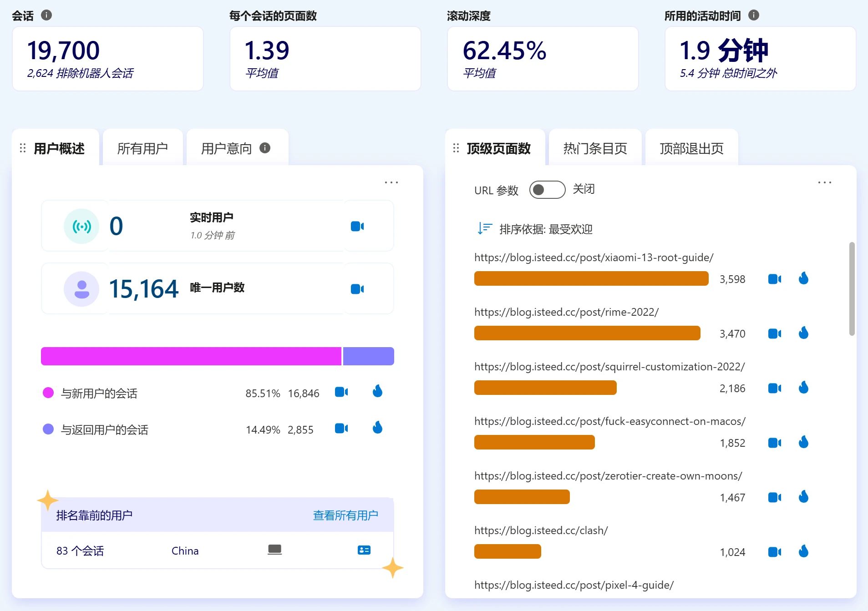Screen dimensions: 868x611
Task: View heatmap for the clash page
Action: 803,551
